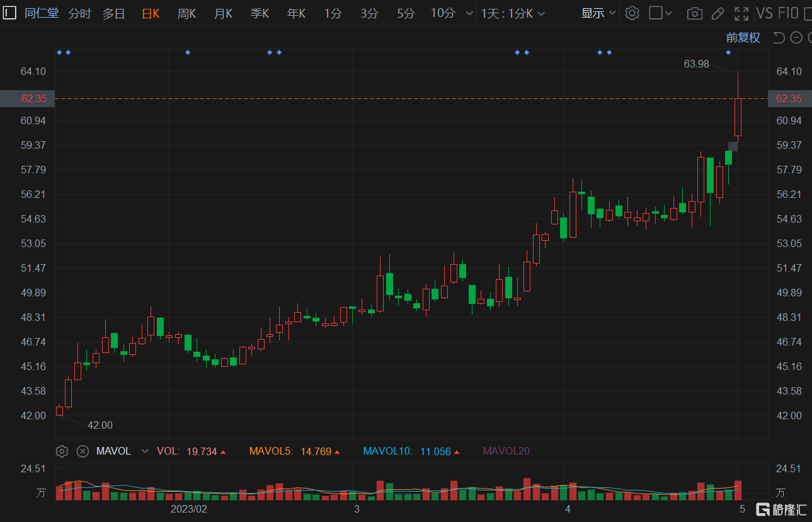The width and height of the screenshot is (812, 522).
Task: Click the month 4 date axis label
Action: point(568,509)
